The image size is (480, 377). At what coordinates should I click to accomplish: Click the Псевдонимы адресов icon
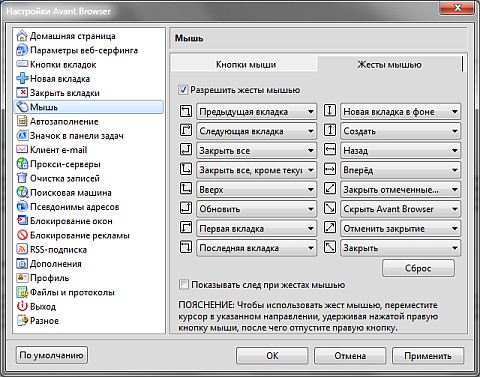[22, 207]
